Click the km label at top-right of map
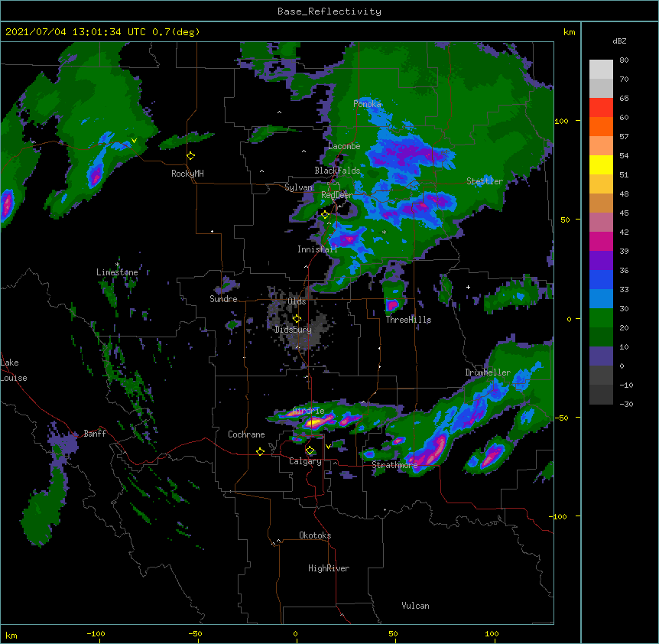 pyautogui.click(x=570, y=32)
